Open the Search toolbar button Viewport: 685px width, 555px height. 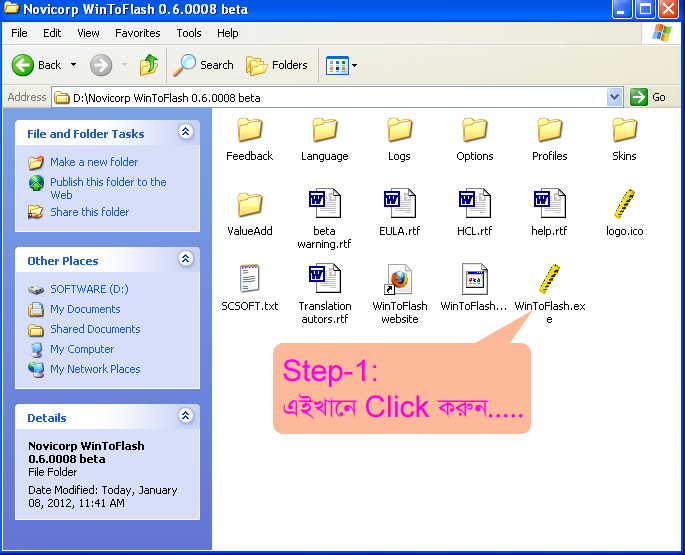203,65
